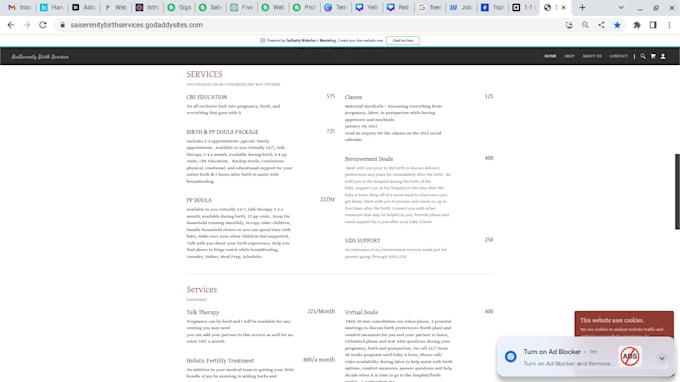The height and width of the screenshot is (382, 680).
Task: Open the zoom magnifier in address bar
Action: pyautogui.click(x=585, y=25)
